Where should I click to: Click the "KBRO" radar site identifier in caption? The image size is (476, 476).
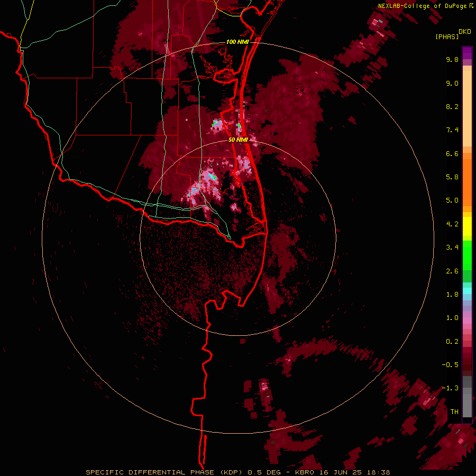(x=305, y=472)
